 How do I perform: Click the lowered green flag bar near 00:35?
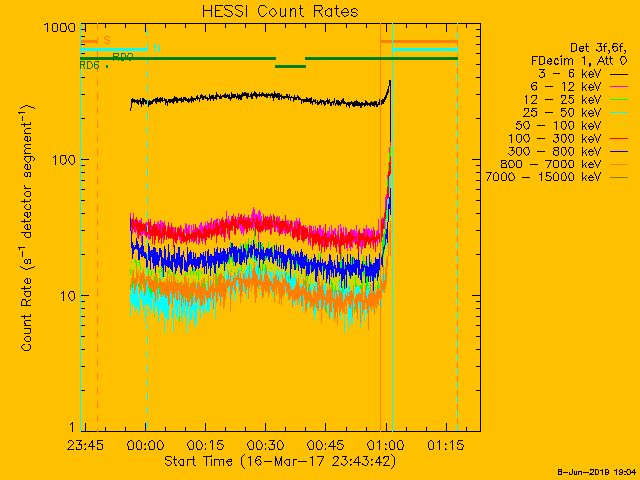[290, 67]
